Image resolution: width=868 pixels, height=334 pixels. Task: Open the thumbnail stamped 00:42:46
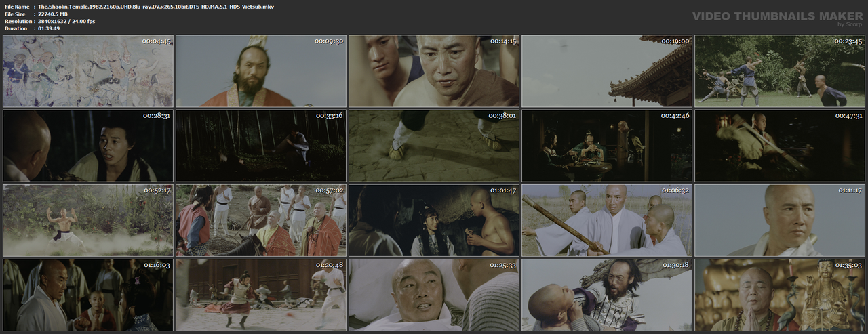(x=607, y=146)
